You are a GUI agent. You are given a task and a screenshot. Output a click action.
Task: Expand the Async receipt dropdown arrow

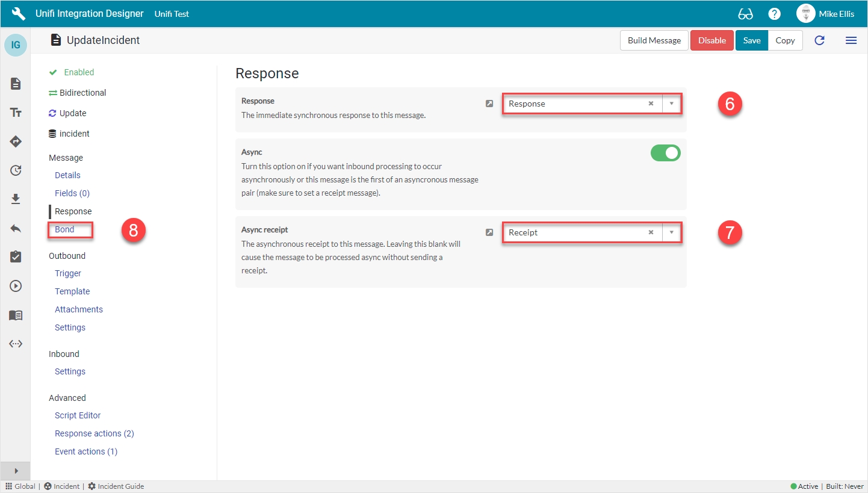(671, 232)
